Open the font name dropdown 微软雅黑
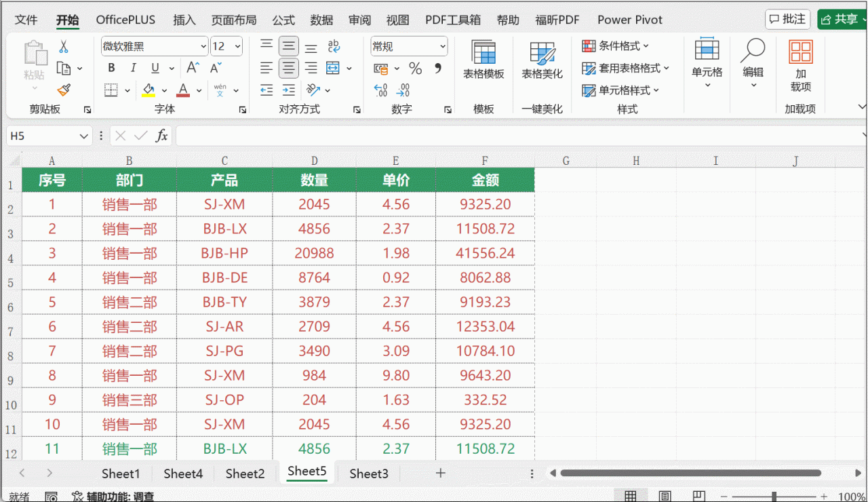868x502 pixels. click(x=203, y=47)
